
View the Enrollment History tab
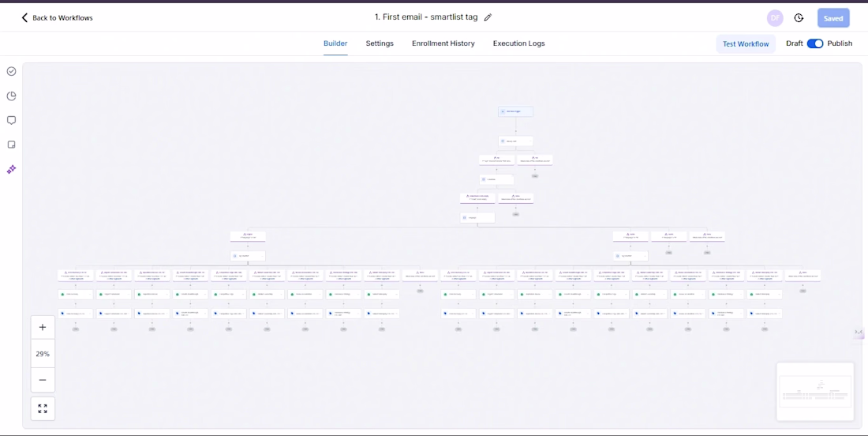coord(443,43)
